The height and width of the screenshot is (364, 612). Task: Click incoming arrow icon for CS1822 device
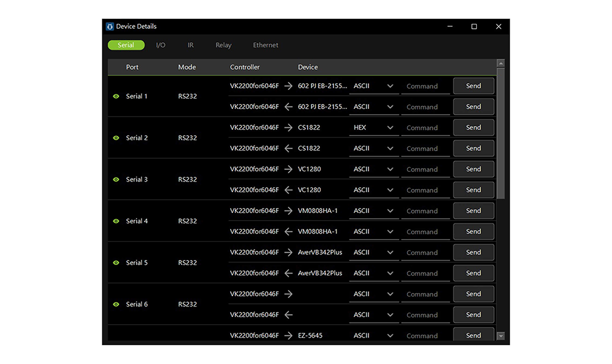(288, 149)
